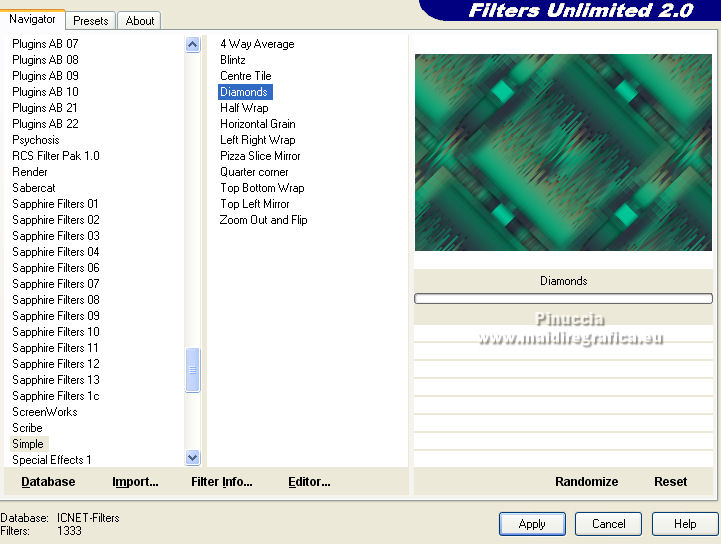Choose the Top Left Mirror filter
Viewport: 721px width, 544px height.
pyautogui.click(x=255, y=204)
